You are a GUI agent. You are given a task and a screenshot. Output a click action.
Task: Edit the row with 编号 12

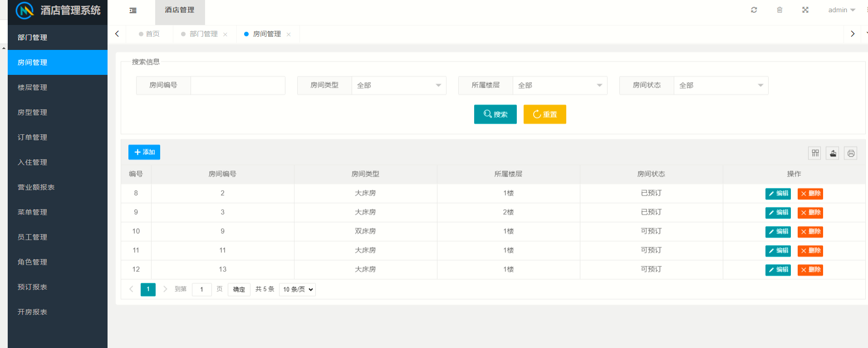pyautogui.click(x=778, y=270)
